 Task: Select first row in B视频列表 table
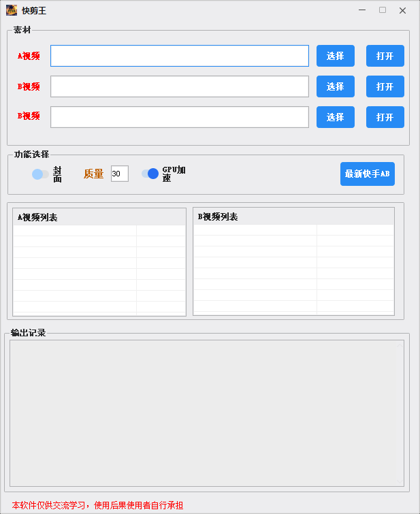coord(255,230)
